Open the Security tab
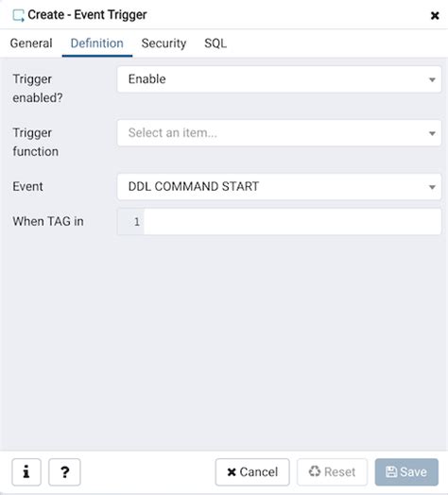The height and width of the screenshot is (495, 448). tap(164, 43)
